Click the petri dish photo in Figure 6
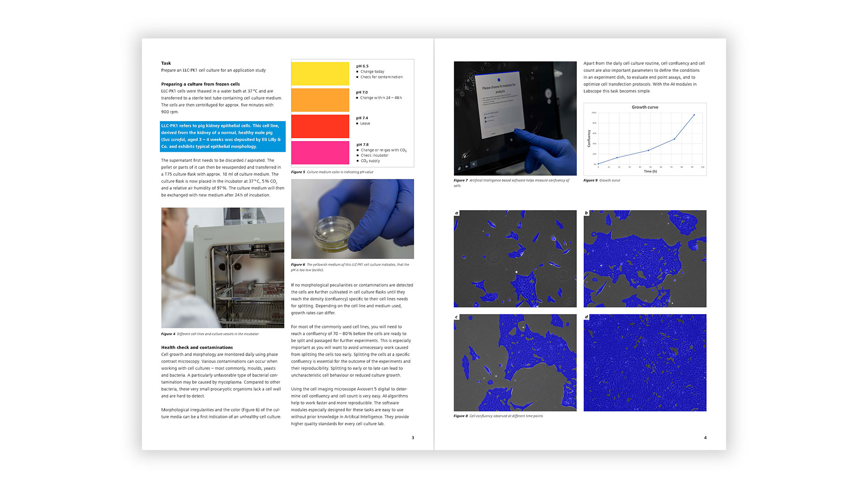Image resolution: width=868 pixels, height=488 pixels. [353, 219]
